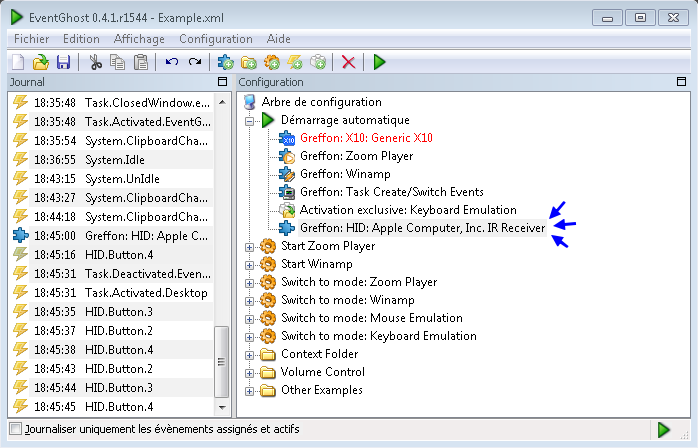
Task: Click the Configuration panel maximize icon
Action: click(681, 82)
